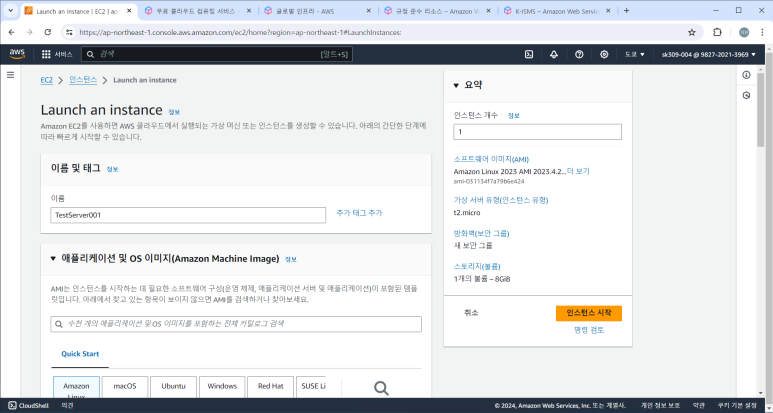
Task: Open the storage volumes summary link
Action: tap(477, 267)
